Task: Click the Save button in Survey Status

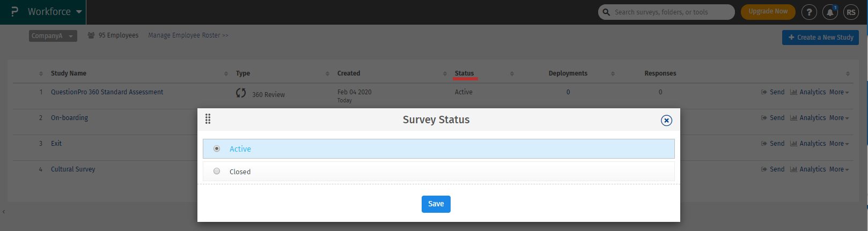Action: [436, 204]
